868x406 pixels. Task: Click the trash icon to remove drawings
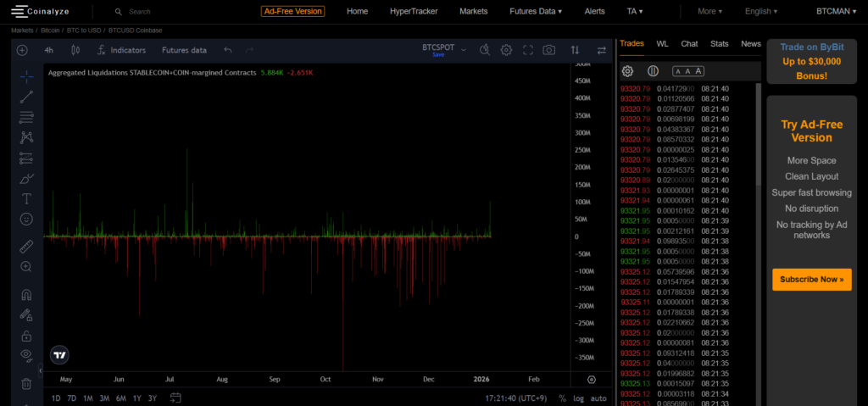click(x=26, y=383)
